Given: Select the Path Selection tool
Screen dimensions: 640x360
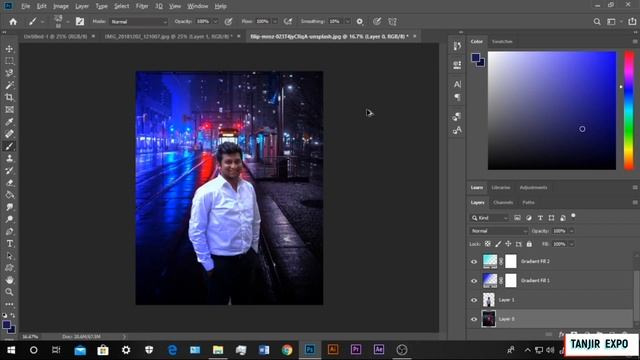Looking at the screenshot, I should point(9,256).
